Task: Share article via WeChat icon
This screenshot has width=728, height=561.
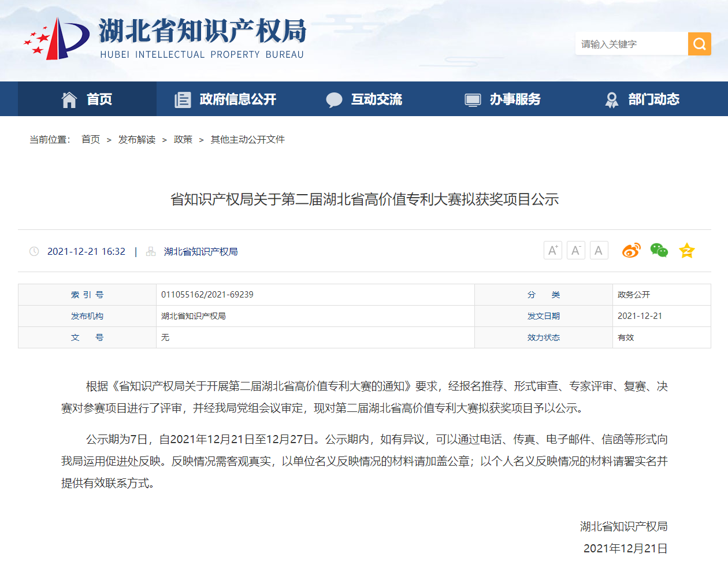Action: tap(659, 250)
